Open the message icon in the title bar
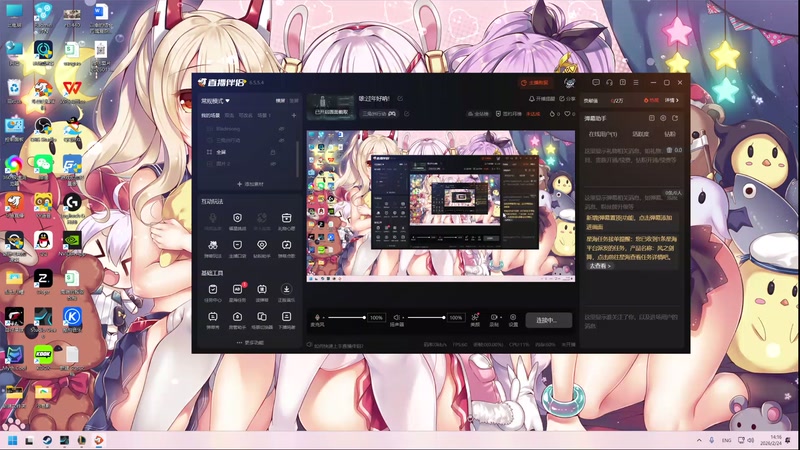800x450 pixels. 596,82
